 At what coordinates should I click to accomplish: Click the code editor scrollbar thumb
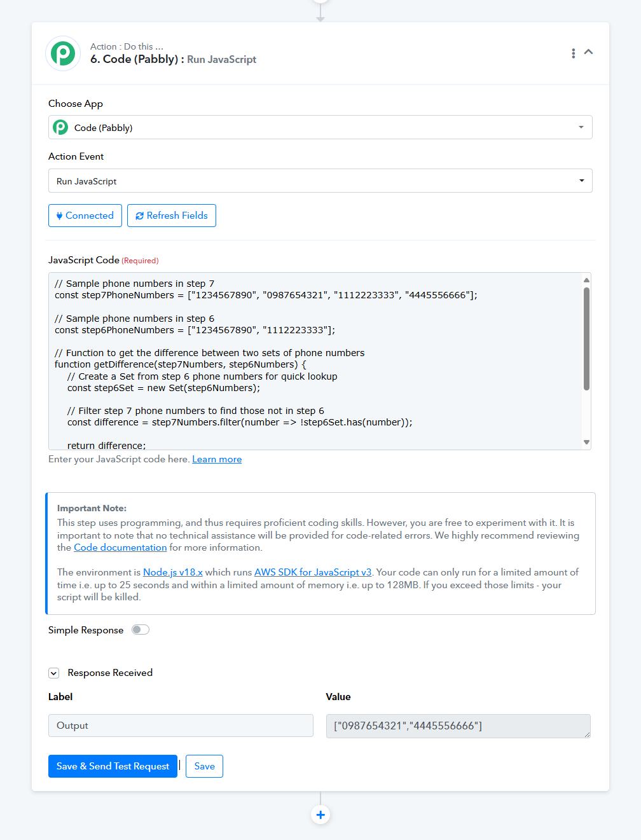tap(586, 338)
